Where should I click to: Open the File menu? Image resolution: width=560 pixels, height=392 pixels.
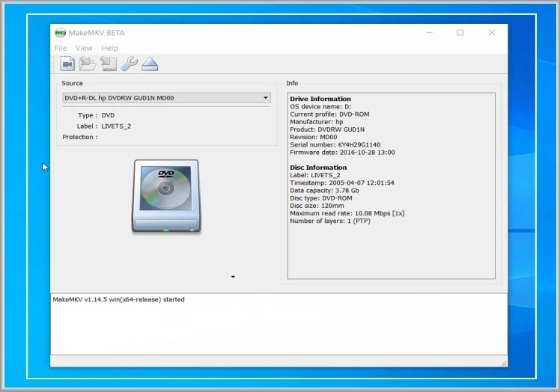tap(61, 48)
